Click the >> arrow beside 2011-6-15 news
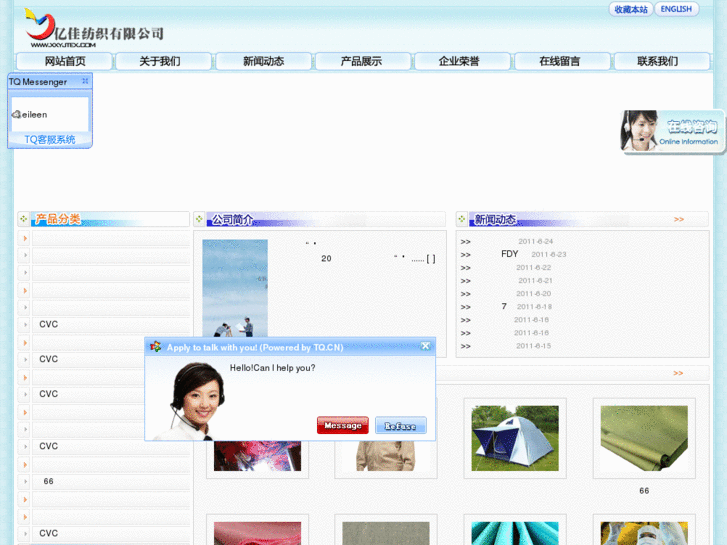 tap(466, 346)
